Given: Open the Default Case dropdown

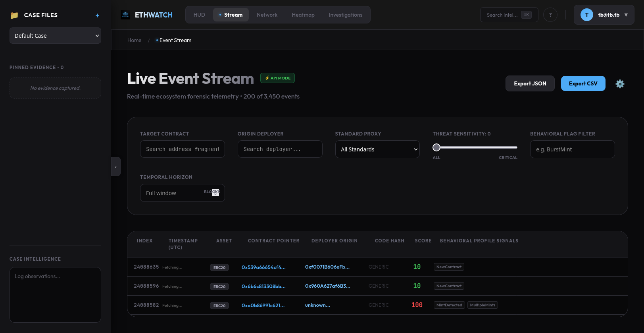Looking at the screenshot, I should coord(55,36).
